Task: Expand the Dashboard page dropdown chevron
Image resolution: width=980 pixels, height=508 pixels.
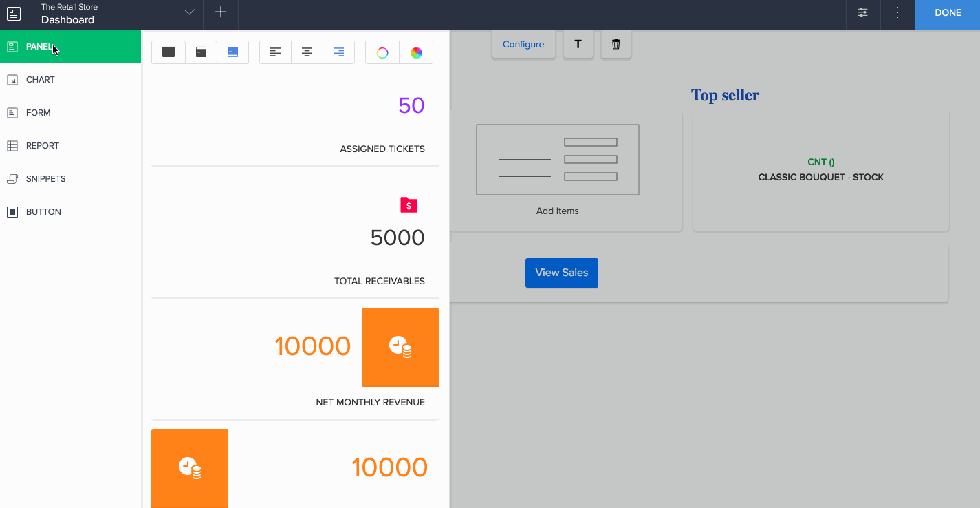Action: pyautogui.click(x=190, y=12)
